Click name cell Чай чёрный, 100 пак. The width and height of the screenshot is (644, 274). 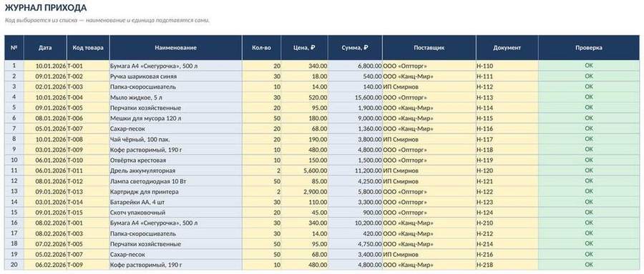[176, 140]
